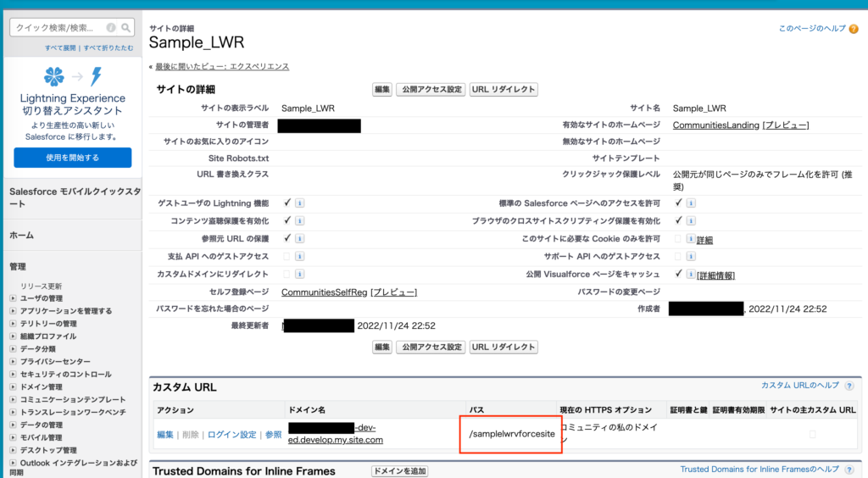Toggle 支払 API へのゲストアクセス checkbox

(287, 257)
